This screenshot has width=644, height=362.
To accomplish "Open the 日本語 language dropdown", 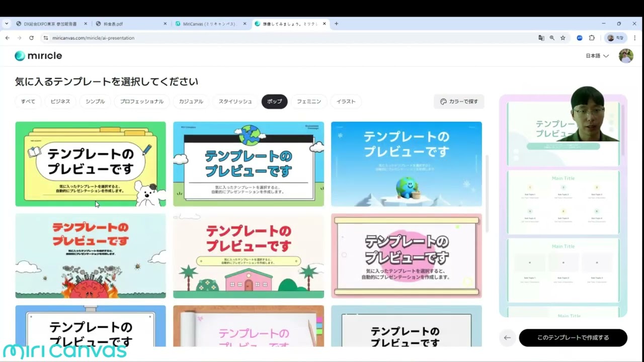I will pyautogui.click(x=597, y=56).
